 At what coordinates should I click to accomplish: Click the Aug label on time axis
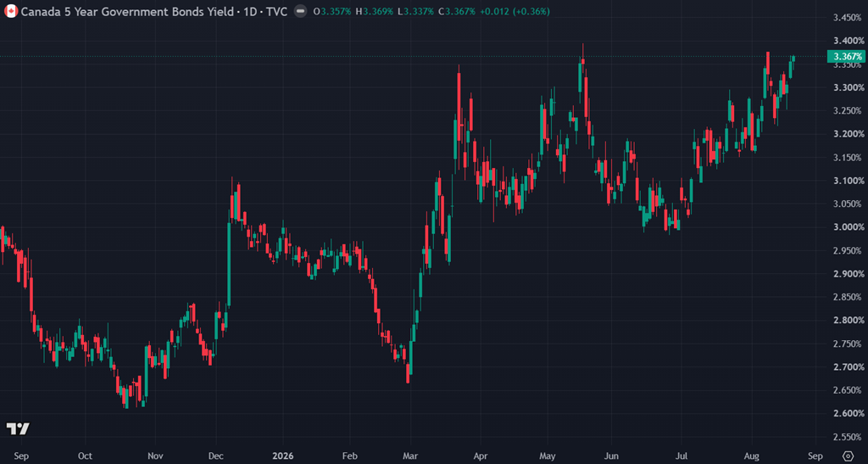coord(751,456)
